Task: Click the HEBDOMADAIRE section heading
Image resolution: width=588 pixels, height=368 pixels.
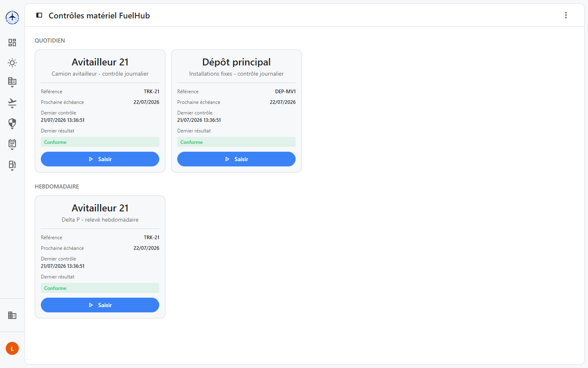Action: pyautogui.click(x=57, y=186)
